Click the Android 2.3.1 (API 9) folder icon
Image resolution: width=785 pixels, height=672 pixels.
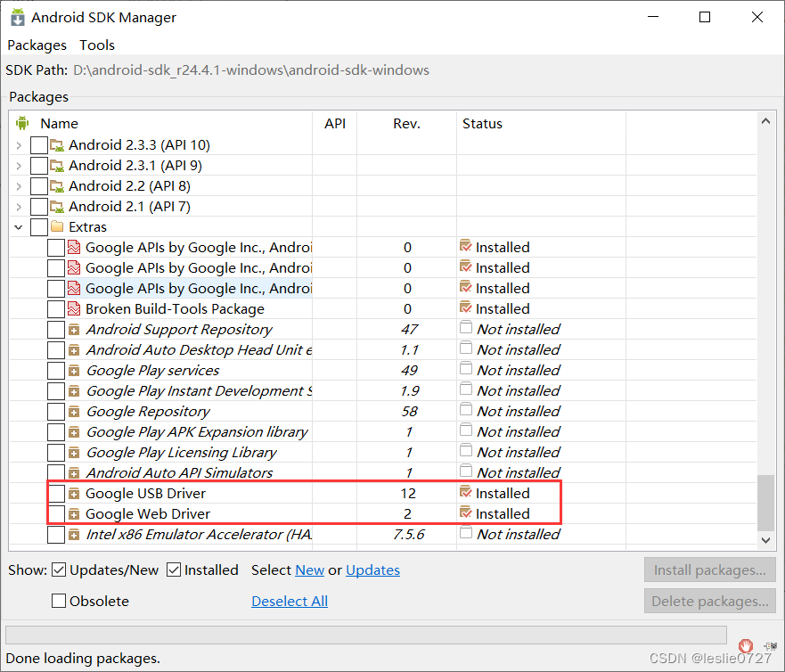(57, 166)
